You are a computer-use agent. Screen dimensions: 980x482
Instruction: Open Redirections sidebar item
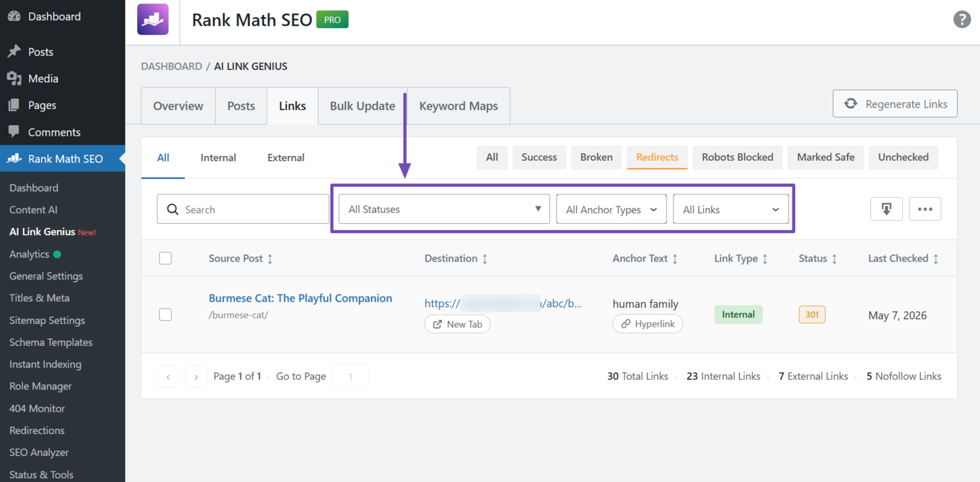tap(37, 430)
